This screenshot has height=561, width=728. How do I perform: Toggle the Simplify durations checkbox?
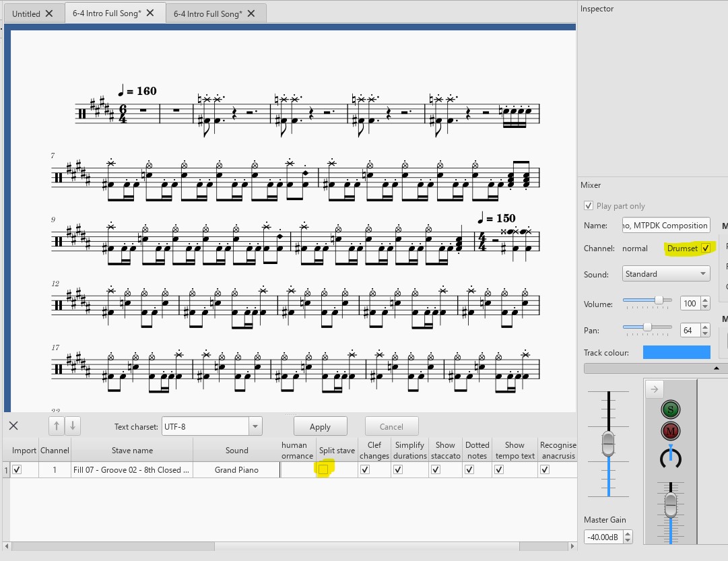click(x=397, y=469)
